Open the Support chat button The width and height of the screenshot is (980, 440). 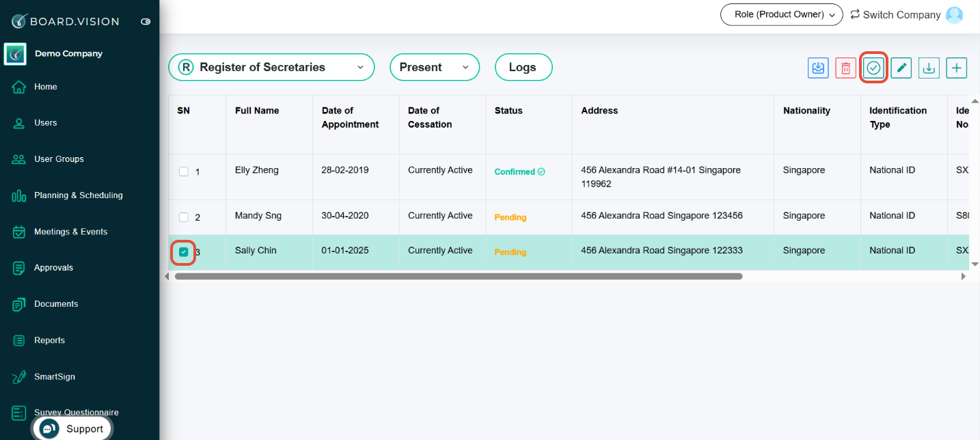pyautogui.click(x=72, y=428)
